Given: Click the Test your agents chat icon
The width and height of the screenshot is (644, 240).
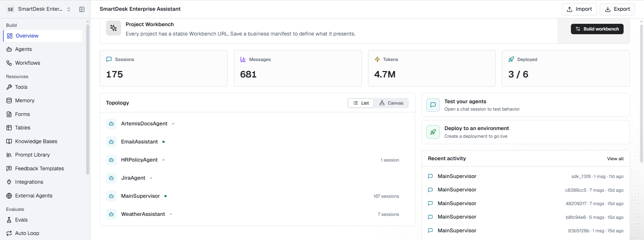Looking at the screenshot, I should (433, 105).
